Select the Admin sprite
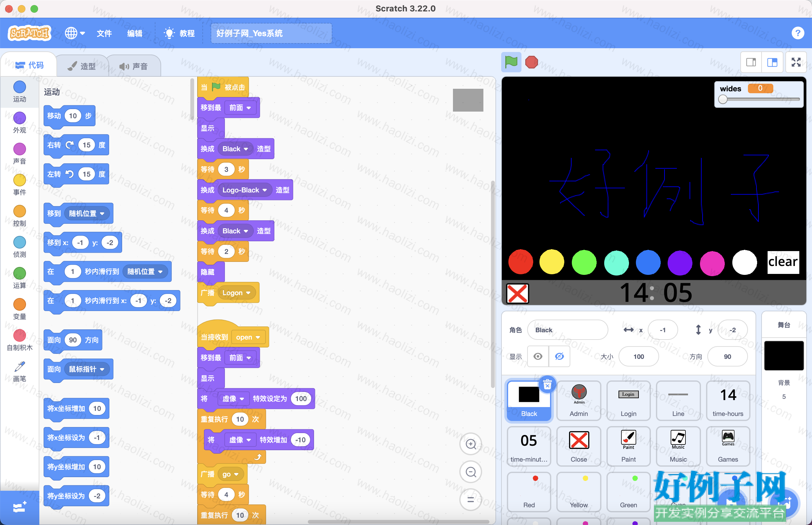This screenshot has height=525, width=812. [579, 401]
